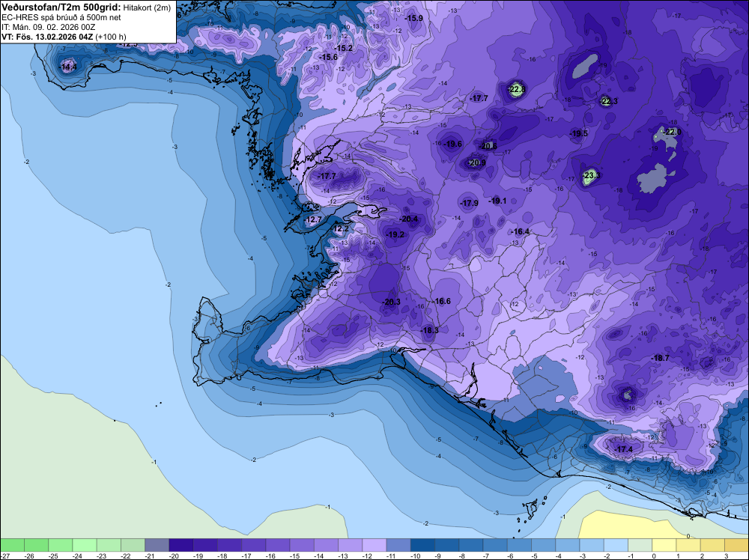
Task: Click the -15.9 temperature label
Action: [413, 18]
